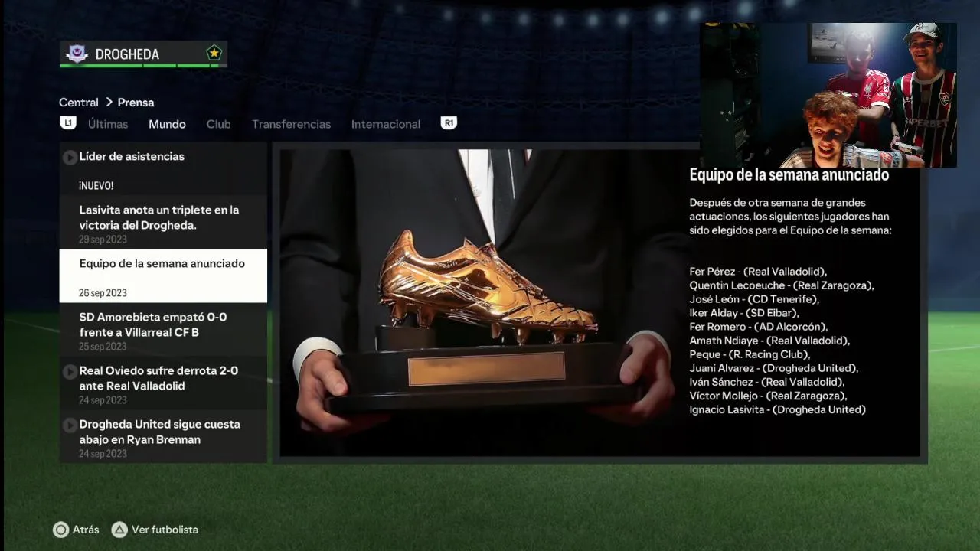
Task: Go to Central in the breadcrumb
Action: click(79, 102)
